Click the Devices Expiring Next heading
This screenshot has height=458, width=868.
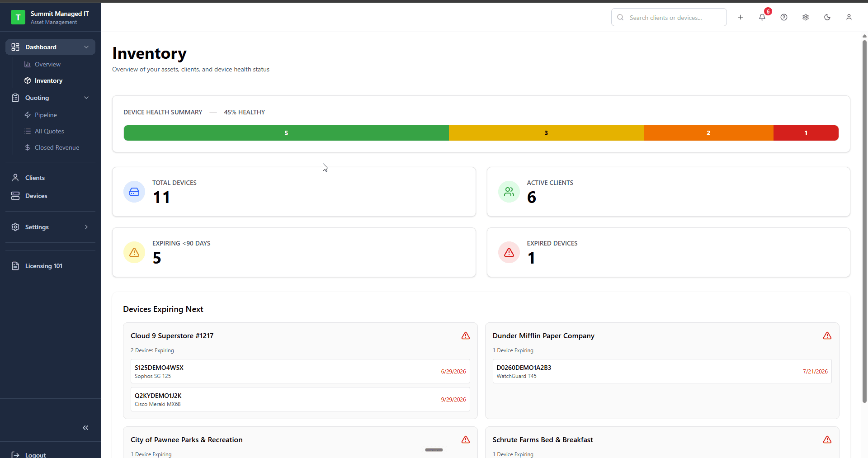(163, 309)
